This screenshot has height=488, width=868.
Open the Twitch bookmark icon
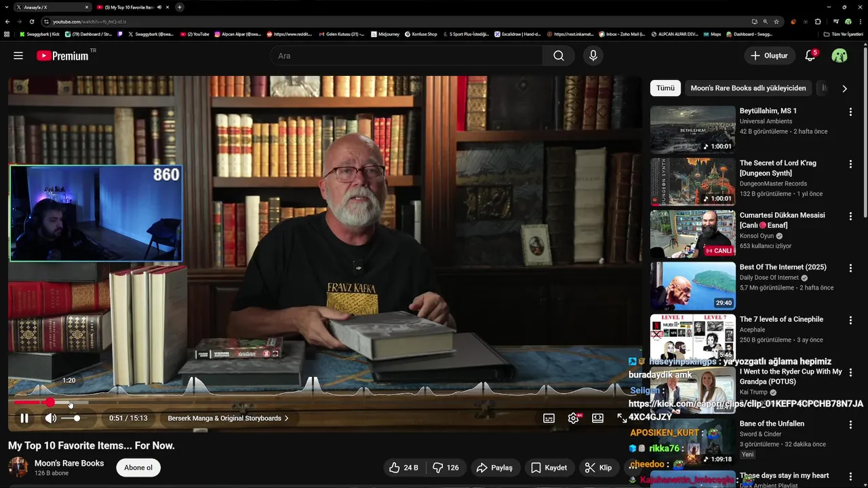coord(120,34)
